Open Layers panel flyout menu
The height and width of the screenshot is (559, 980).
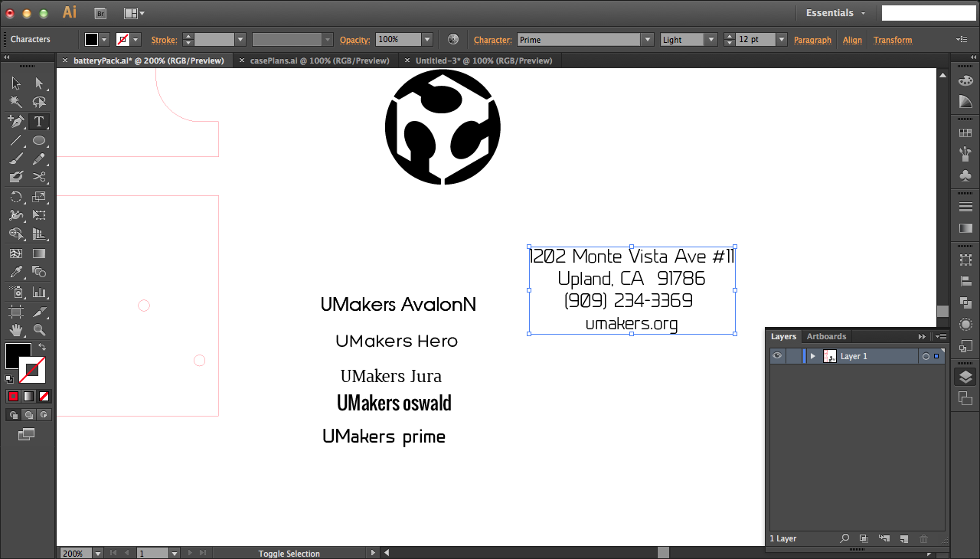[x=941, y=337]
